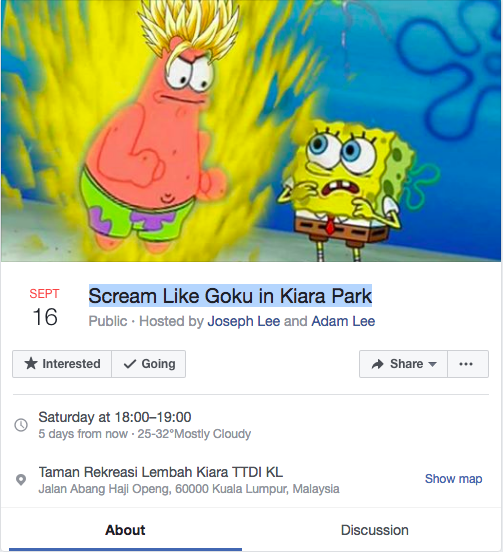Open Joseph Lee's host profile link

point(244,321)
